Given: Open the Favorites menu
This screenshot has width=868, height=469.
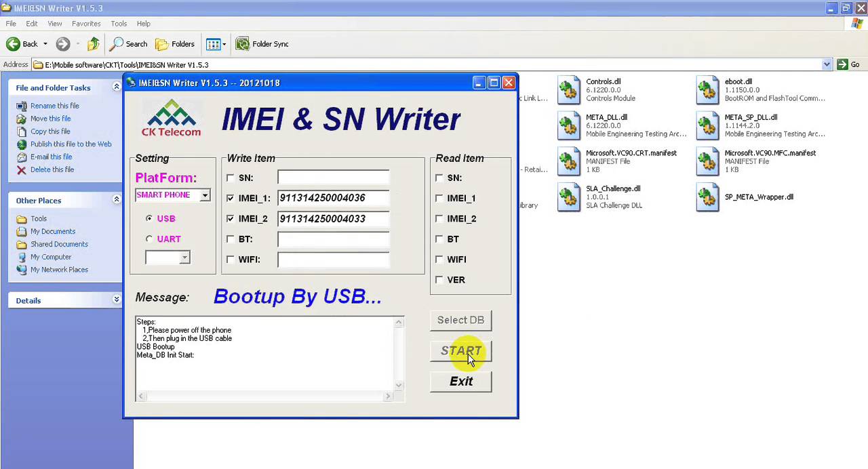Looking at the screenshot, I should tap(86, 24).
